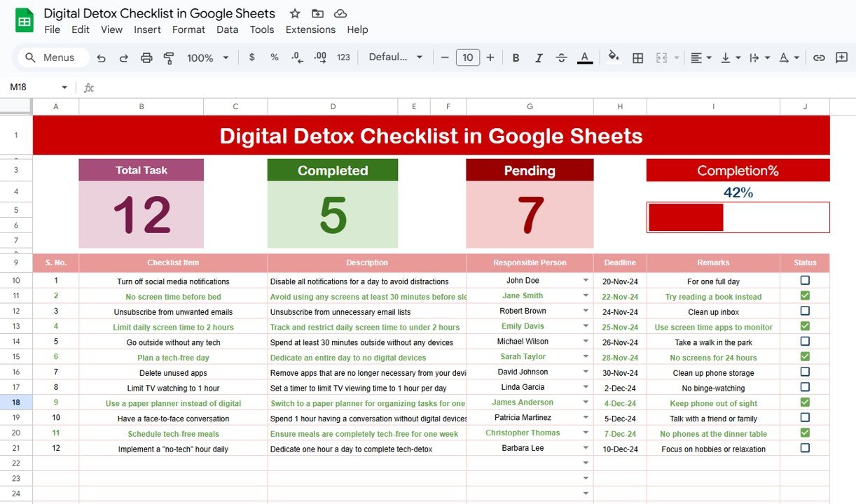
Task: Increase font size with plus button
Action: [490, 57]
